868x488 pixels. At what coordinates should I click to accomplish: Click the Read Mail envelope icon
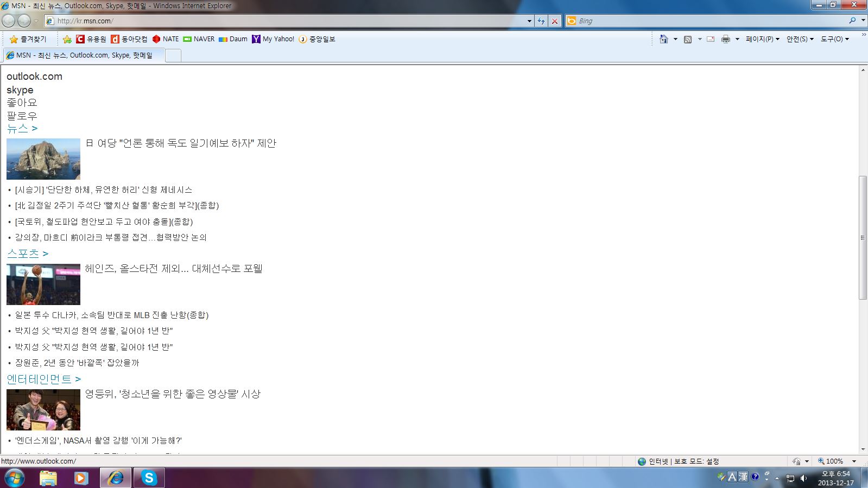pos(710,39)
